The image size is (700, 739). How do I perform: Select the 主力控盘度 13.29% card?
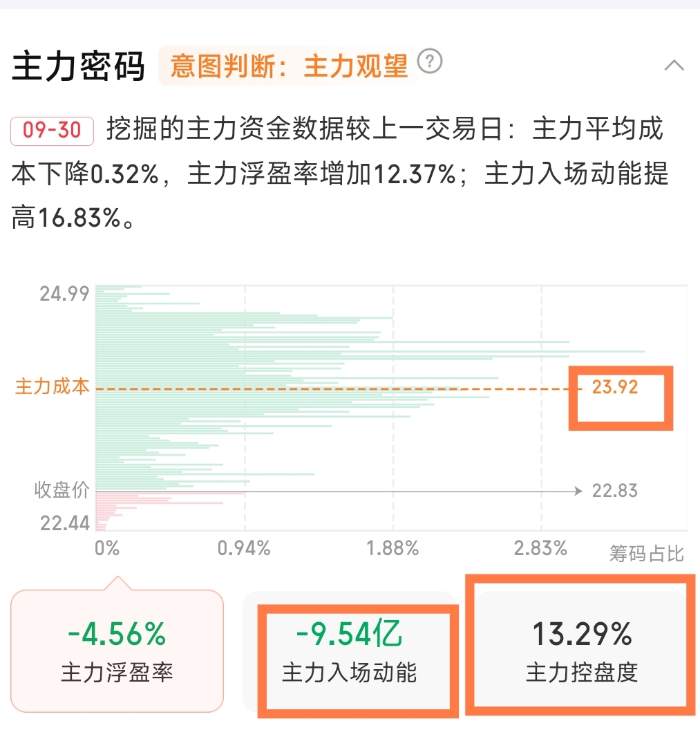[582, 651]
